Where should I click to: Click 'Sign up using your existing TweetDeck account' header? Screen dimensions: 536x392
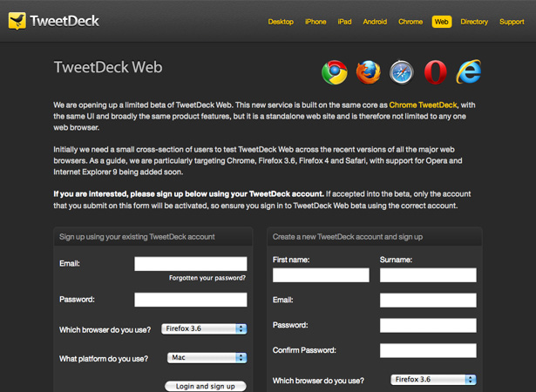(137, 237)
